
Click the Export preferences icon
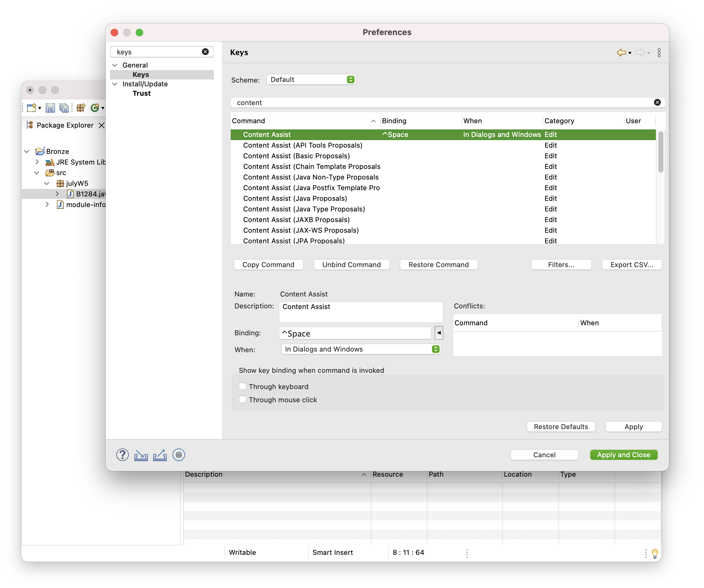(160, 455)
